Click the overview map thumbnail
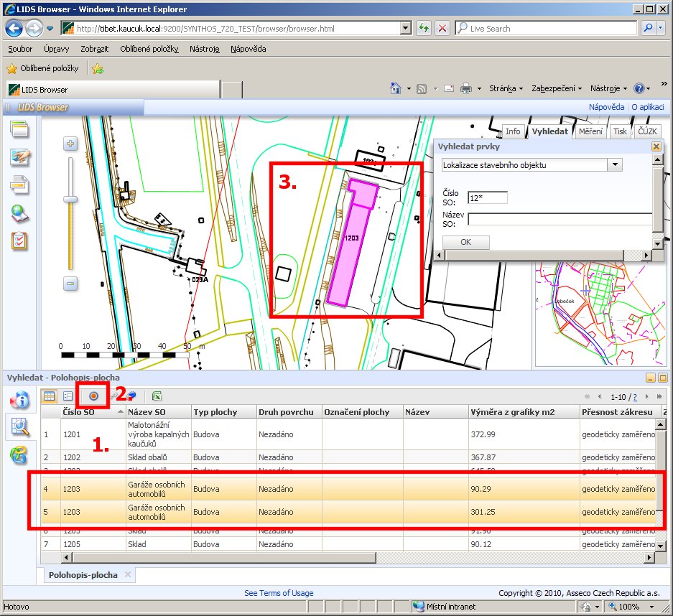This screenshot has width=673, height=616. (600, 314)
